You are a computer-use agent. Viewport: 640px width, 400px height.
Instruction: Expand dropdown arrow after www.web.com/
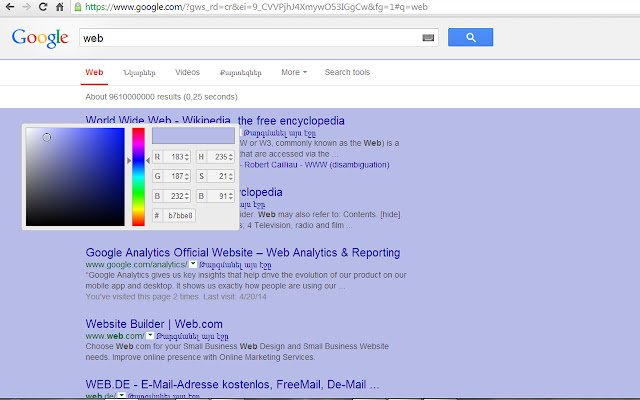tap(150, 336)
